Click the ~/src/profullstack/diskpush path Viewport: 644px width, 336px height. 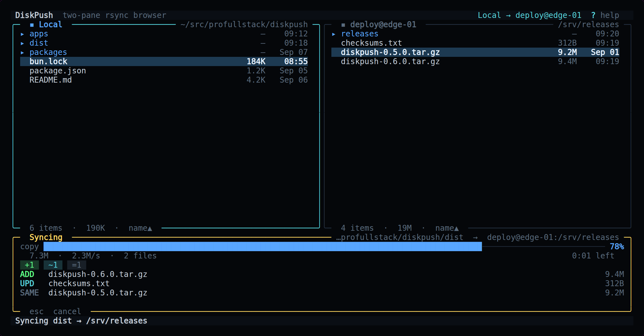point(244,25)
